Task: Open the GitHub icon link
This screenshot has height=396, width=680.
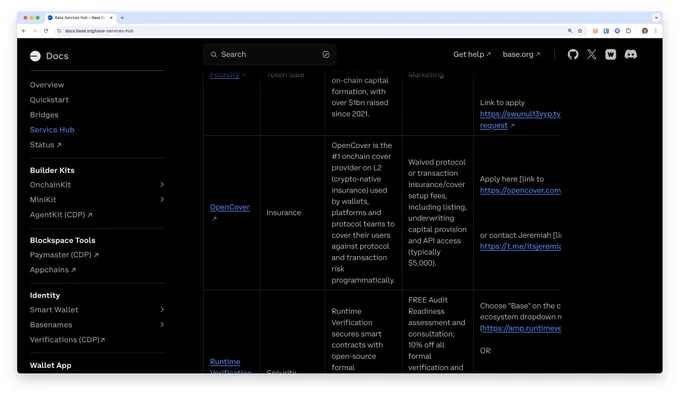Action: tap(573, 54)
